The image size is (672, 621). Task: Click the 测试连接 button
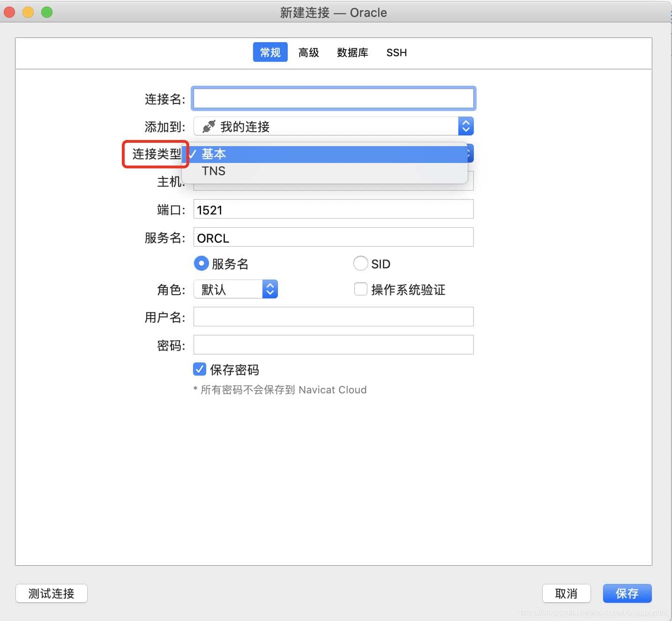(x=51, y=593)
